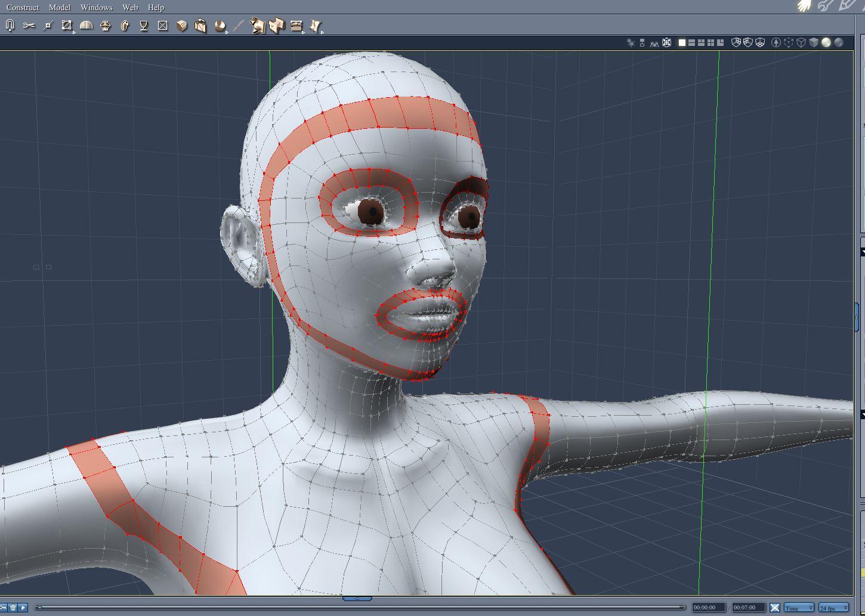
Task: Open the Time mode dropdown
Action: tap(799, 608)
